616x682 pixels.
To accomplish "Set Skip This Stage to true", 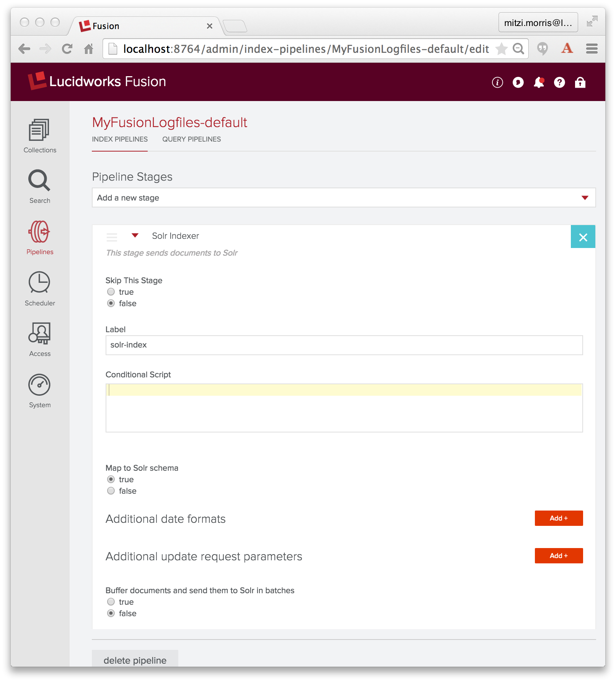I will (x=111, y=292).
